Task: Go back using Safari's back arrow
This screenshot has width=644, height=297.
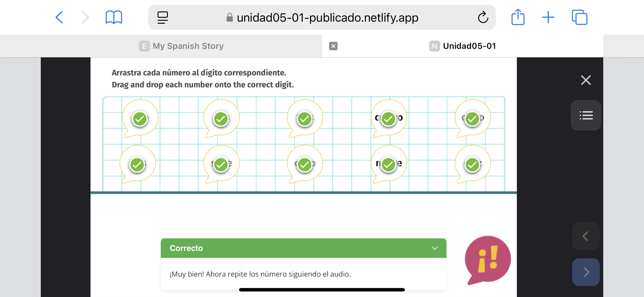Action: 59,17
